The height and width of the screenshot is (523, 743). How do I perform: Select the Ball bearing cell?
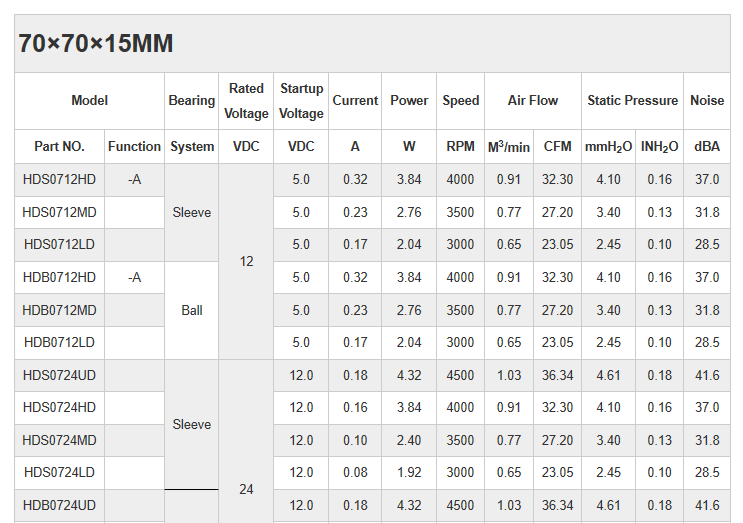click(x=192, y=310)
